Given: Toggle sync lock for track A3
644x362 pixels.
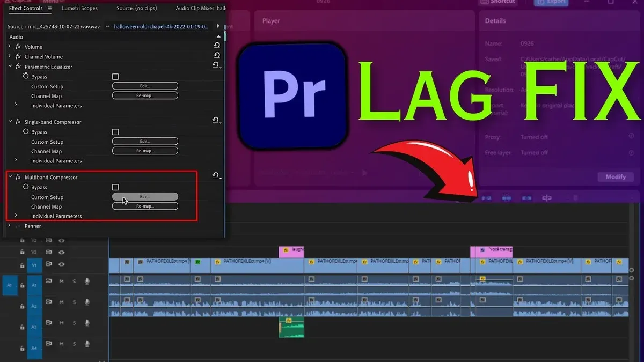Looking at the screenshot, I should pos(49,323).
